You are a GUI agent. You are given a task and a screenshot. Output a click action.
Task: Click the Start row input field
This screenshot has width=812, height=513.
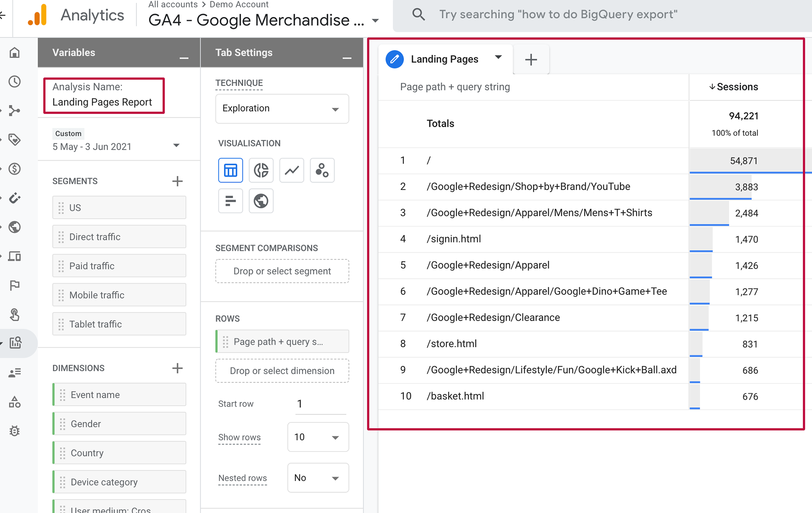320,404
